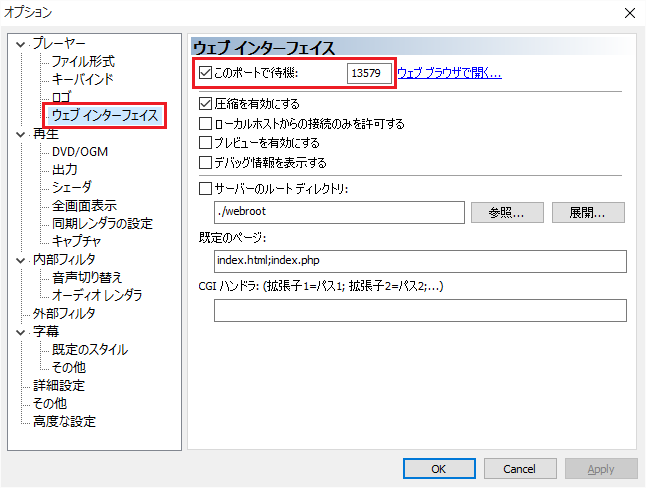This screenshot has height=488, width=646.
Task: Click the CGI ハンドラ text field
Action: pos(420,311)
